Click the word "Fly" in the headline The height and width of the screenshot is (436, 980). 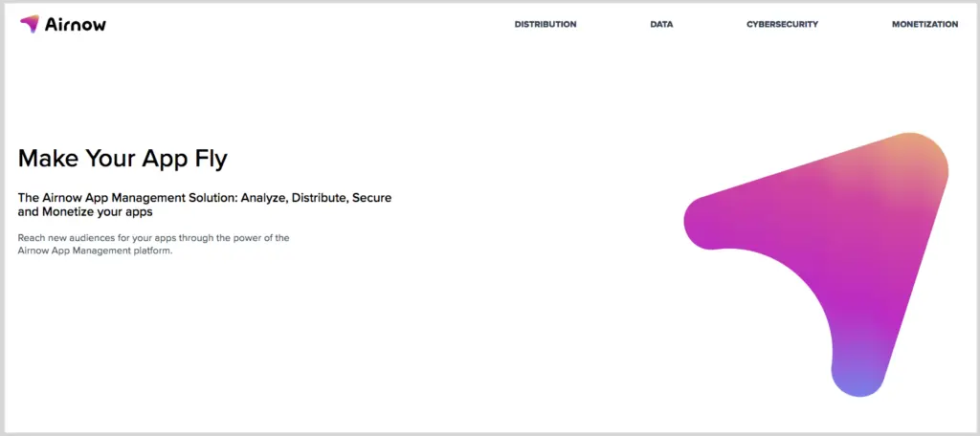point(208,158)
